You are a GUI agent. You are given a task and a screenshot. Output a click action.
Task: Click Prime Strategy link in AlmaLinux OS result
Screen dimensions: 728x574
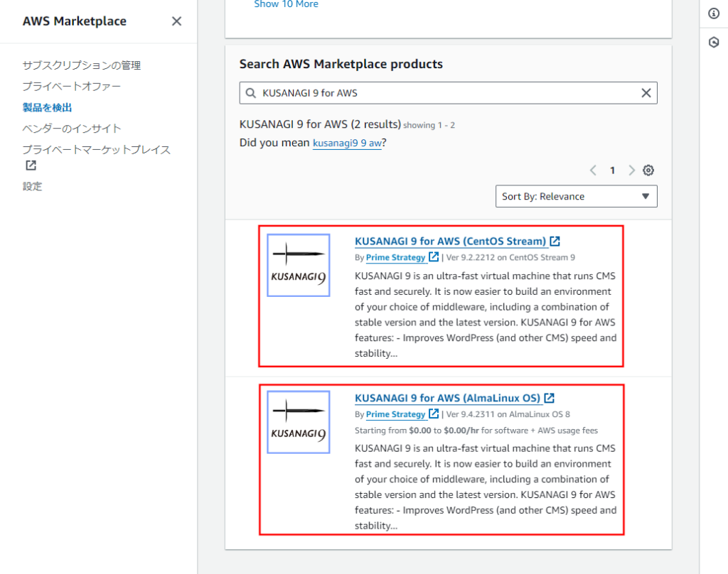(x=395, y=414)
